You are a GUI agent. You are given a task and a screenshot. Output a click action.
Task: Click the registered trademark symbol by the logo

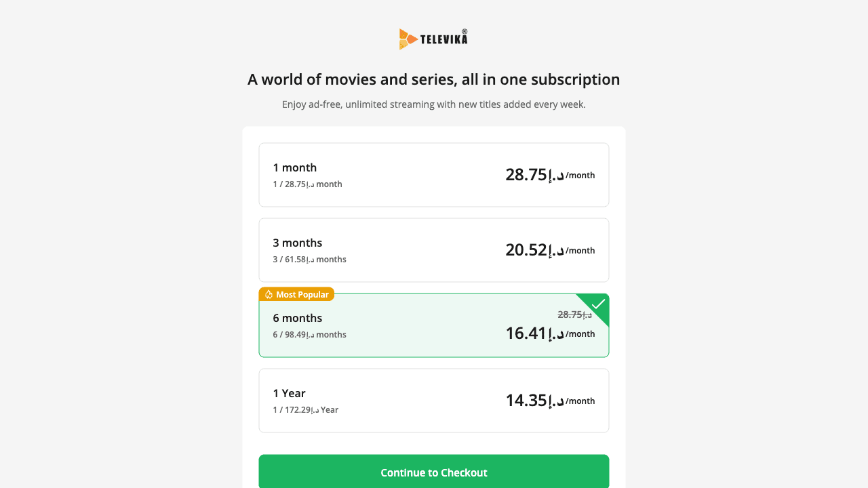tap(465, 31)
